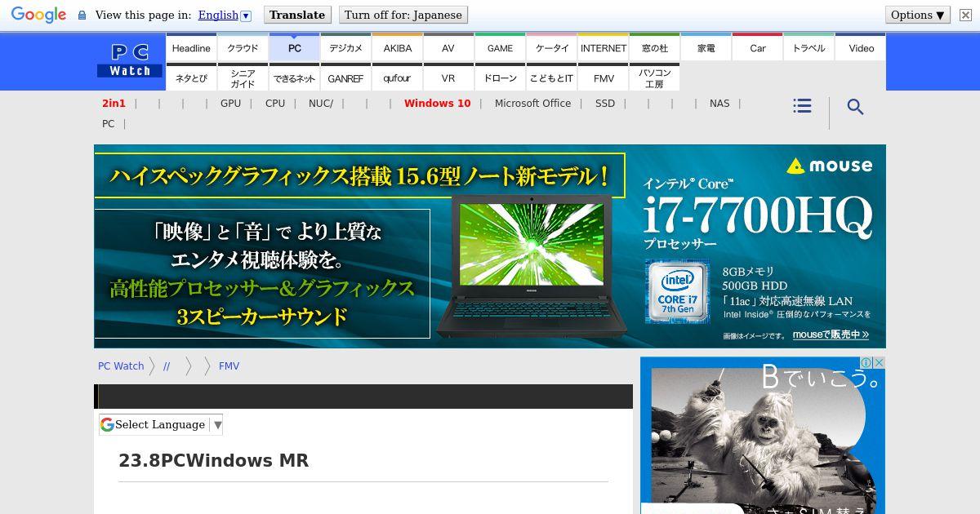980x514 pixels.
Task: Open the Headline tab
Action: [191, 47]
